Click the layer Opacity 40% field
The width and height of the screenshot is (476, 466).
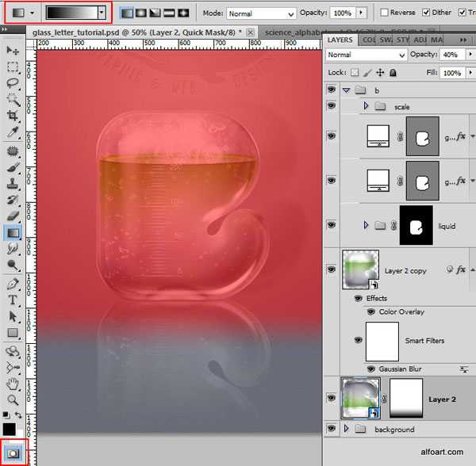click(x=452, y=55)
